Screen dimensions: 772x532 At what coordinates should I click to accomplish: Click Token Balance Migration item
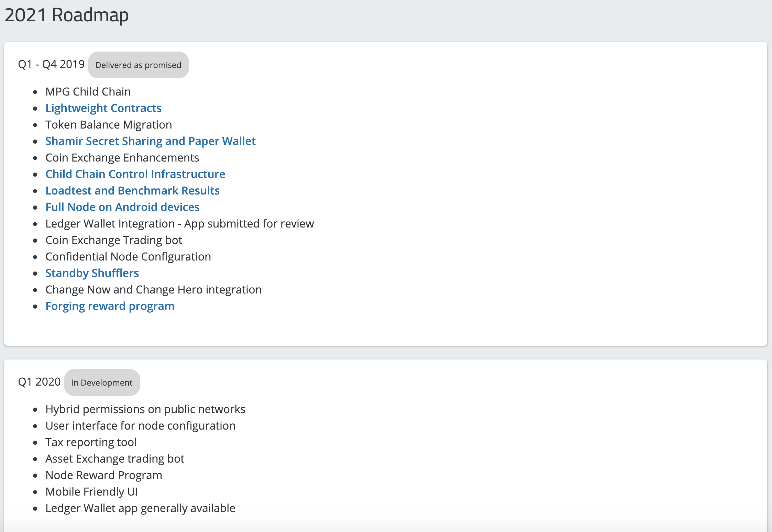point(109,125)
